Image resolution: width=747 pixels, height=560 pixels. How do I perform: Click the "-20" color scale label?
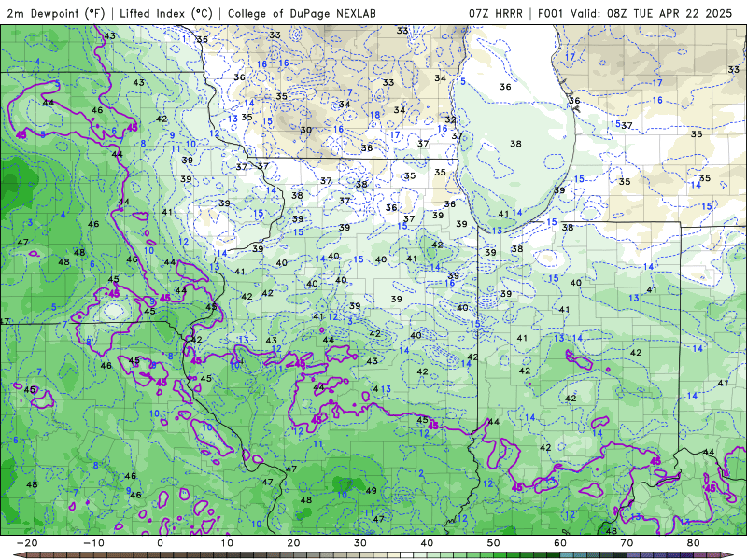pyautogui.click(x=27, y=543)
